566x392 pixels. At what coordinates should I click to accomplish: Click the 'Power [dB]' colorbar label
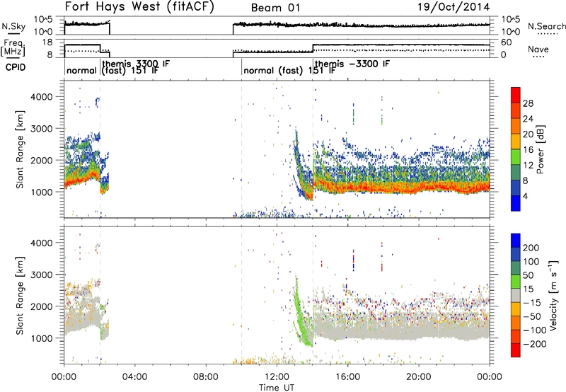pyautogui.click(x=540, y=149)
